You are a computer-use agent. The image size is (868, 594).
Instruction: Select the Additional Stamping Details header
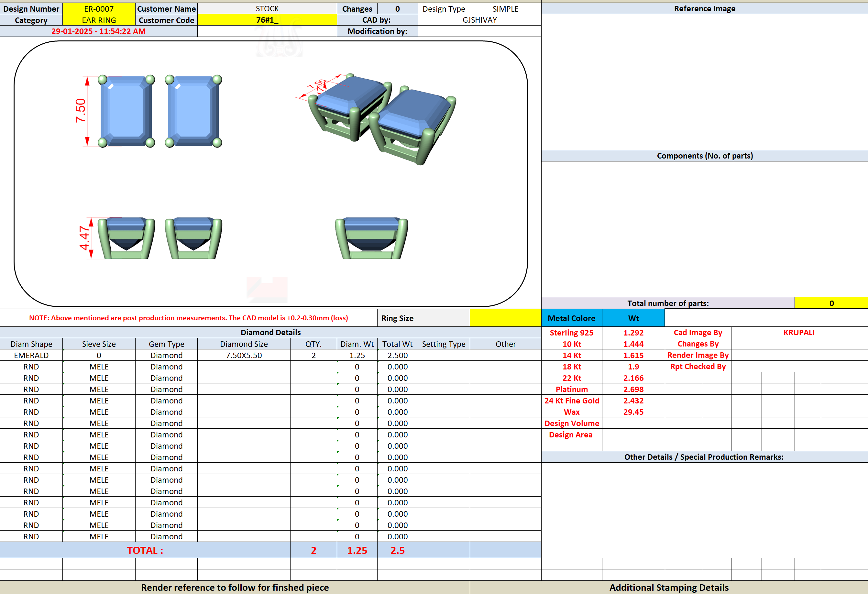tap(669, 587)
